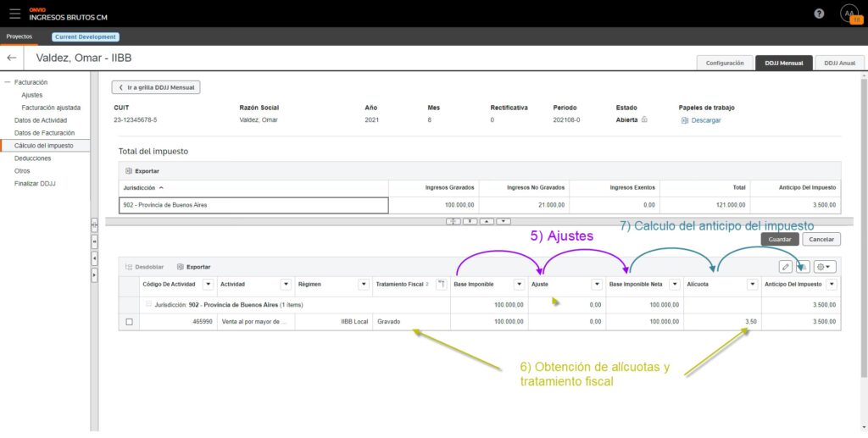Viewport: 868px width, 438px height.
Task: Open the user profile avatar
Action: click(849, 14)
